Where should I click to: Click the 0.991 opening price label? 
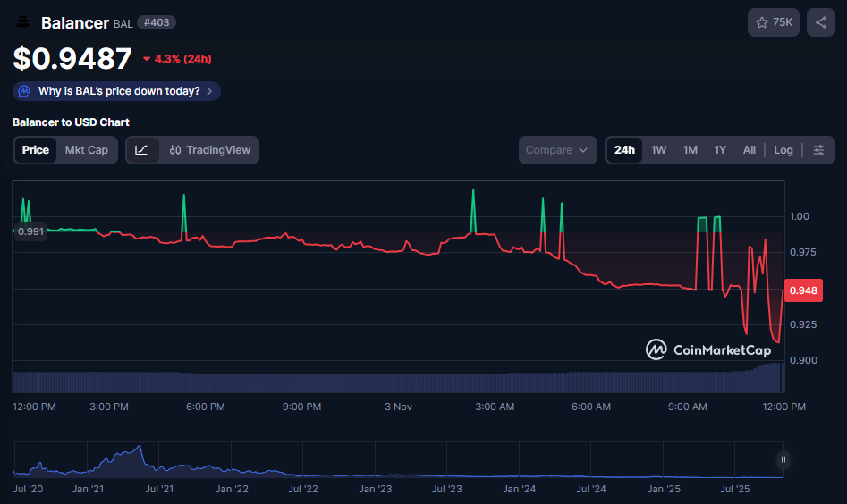(x=30, y=231)
